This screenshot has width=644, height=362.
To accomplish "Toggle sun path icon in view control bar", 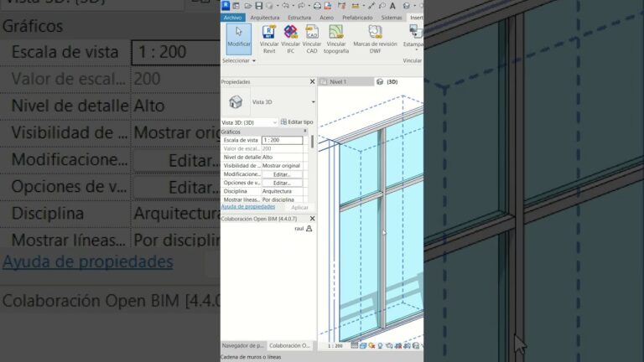I will click(371, 345).
